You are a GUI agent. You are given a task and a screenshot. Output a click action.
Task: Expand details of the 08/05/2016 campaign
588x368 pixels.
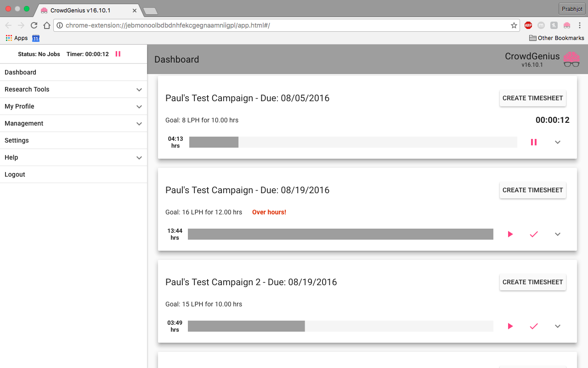[x=558, y=142]
